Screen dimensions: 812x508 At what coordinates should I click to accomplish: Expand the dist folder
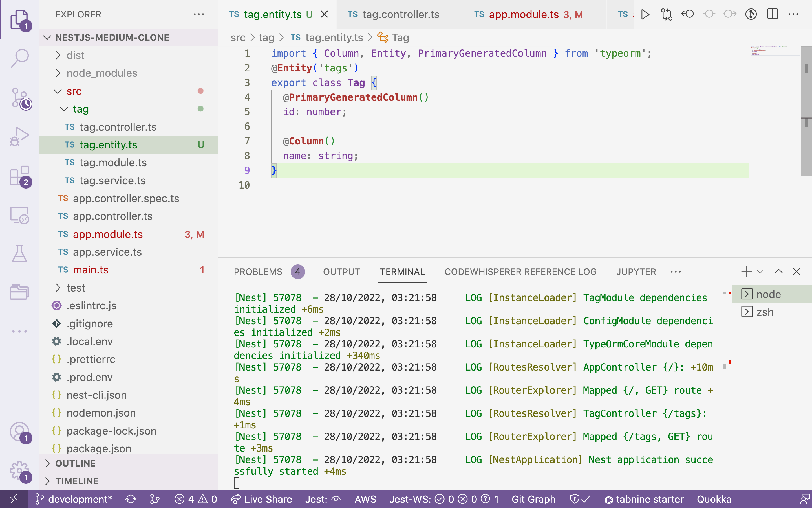coord(128,55)
